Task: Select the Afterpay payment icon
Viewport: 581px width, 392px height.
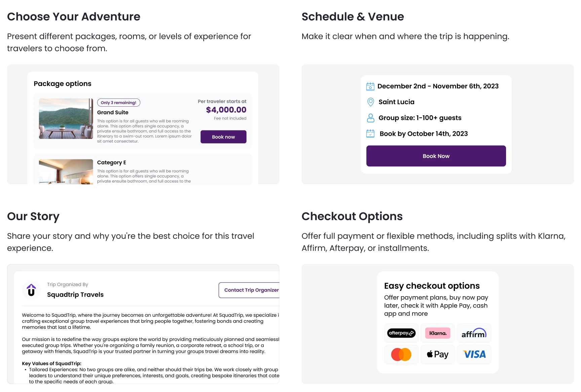Action: (x=401, y=333)
